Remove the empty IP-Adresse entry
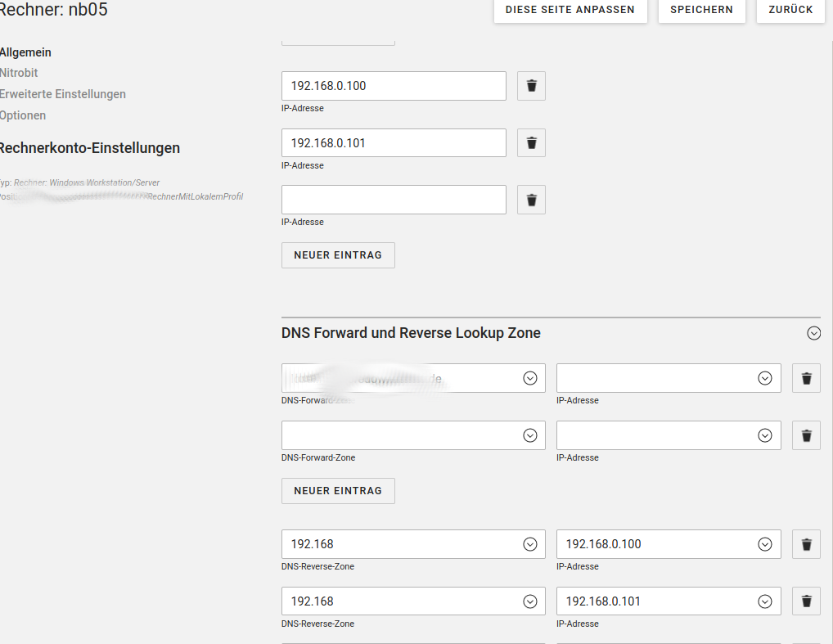 pos(530,199)
